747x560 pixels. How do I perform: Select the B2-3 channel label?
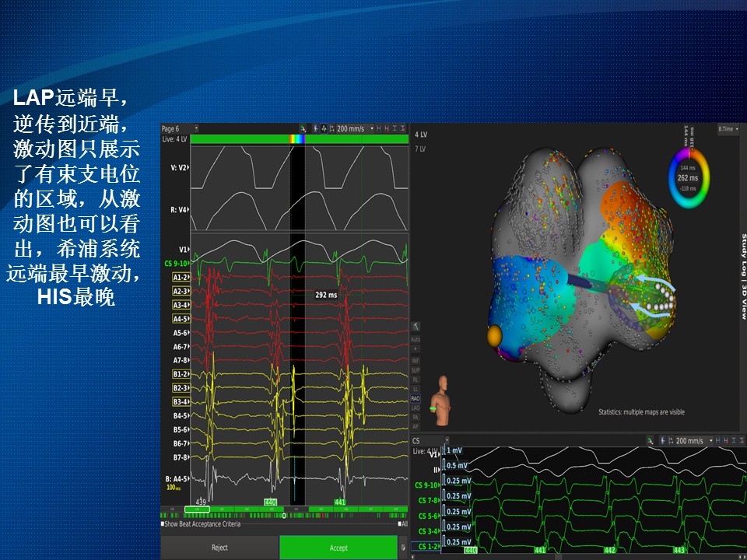click(x=181, y=387)
